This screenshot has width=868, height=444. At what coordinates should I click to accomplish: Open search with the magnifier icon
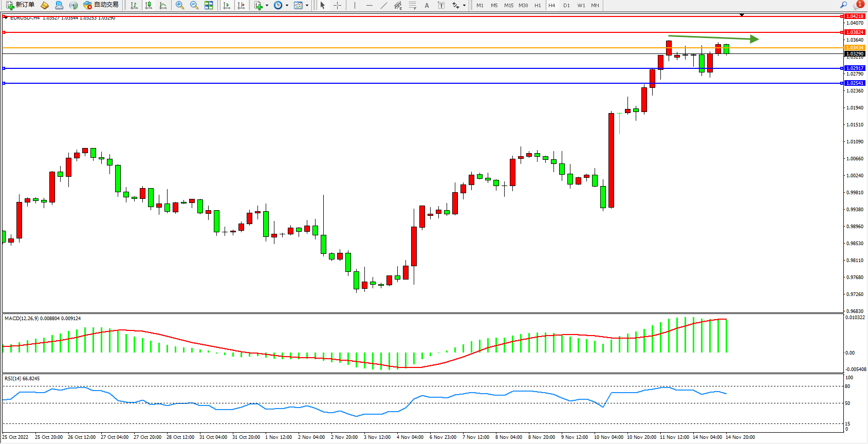pyautogui.click(x=843, y=5)
